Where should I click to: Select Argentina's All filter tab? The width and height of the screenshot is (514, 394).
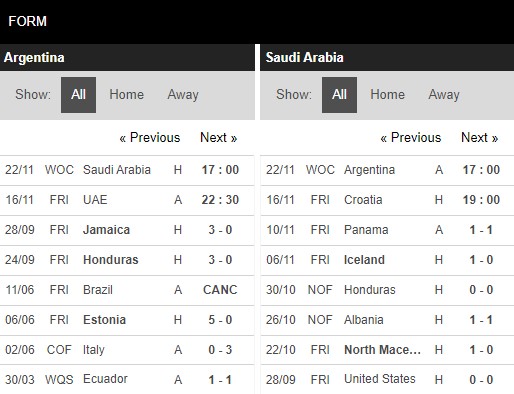pyautogui.click(x=78, y=95)
